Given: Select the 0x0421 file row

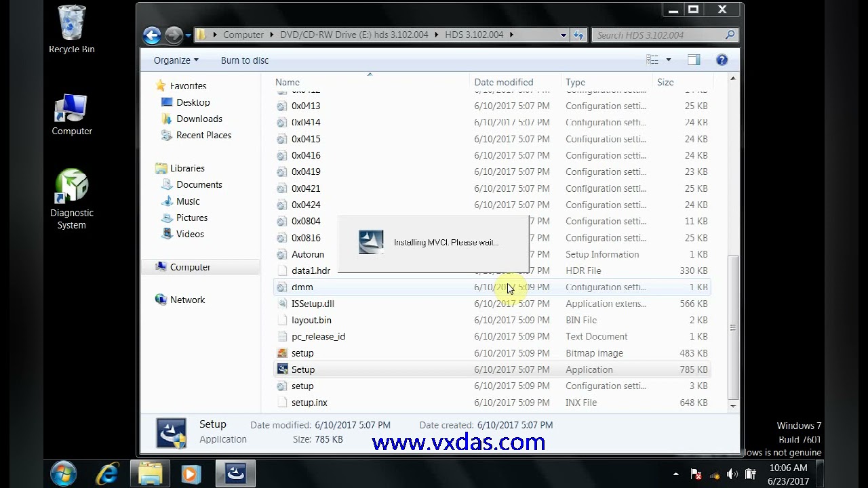Looking at the screenshot, I should click(x=492, y=188).
